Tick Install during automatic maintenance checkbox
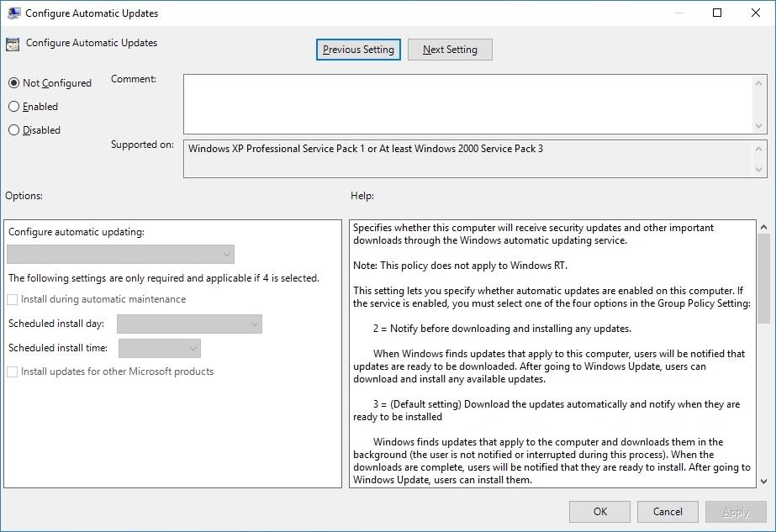 [13, 299]
